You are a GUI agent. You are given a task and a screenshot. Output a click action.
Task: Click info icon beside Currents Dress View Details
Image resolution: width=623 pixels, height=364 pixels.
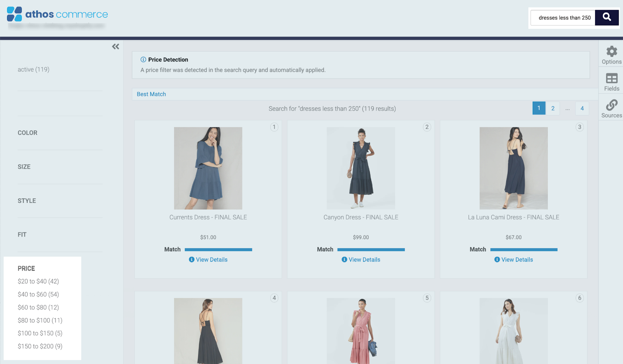coord(192,260)
